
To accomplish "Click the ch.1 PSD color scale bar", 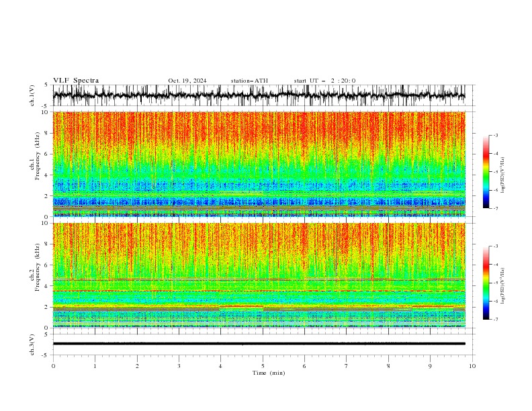I will coord(486,172).
